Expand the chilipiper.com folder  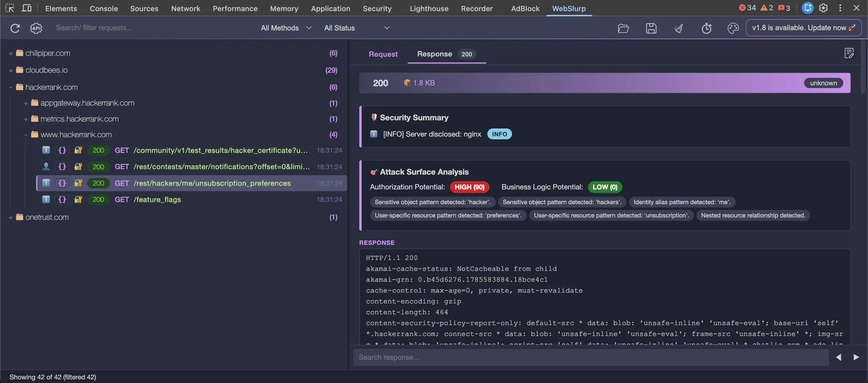(11, 54)
